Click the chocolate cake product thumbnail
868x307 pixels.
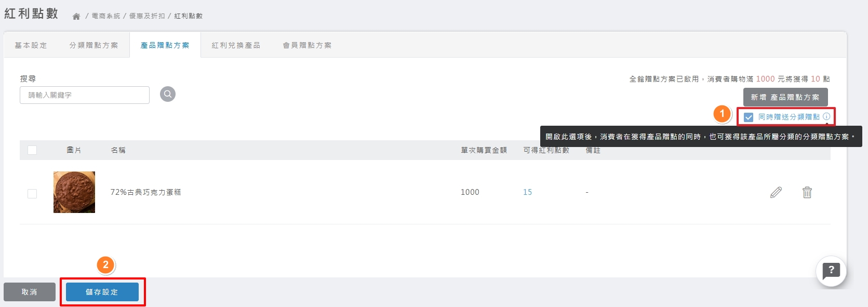[x=74, y=192]
